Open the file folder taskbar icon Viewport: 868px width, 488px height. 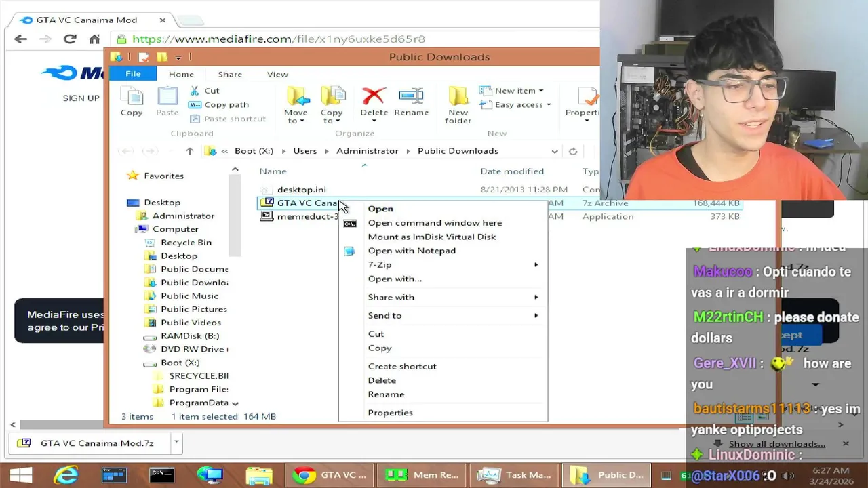point(259,475)
